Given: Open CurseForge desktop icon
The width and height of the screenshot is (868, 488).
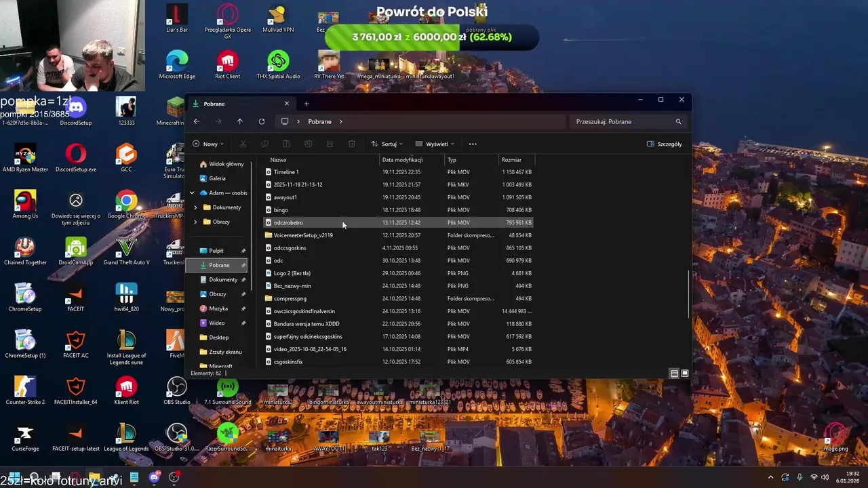Looking at the screenshot, I should pyautogui.click(x=25, y=438).
